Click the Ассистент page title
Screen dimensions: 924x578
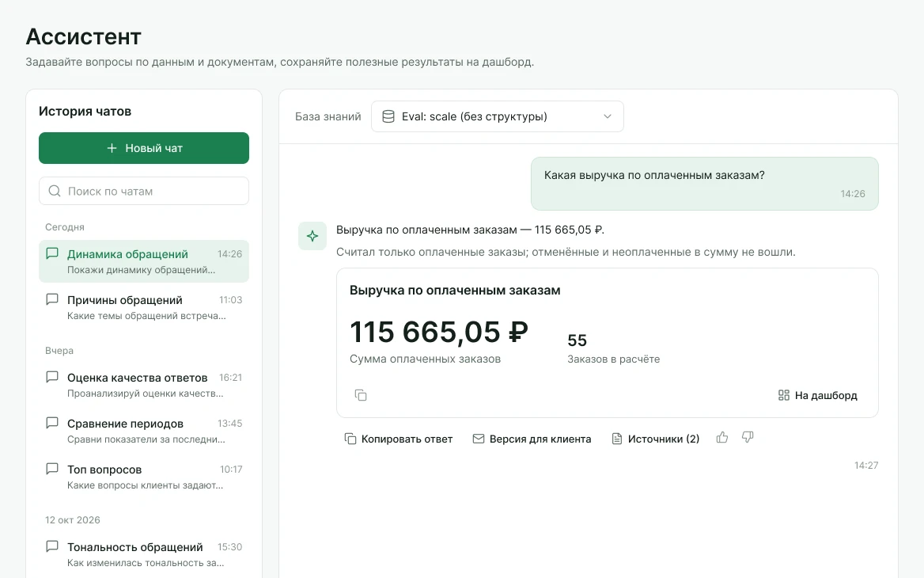(x=83, y=36)
